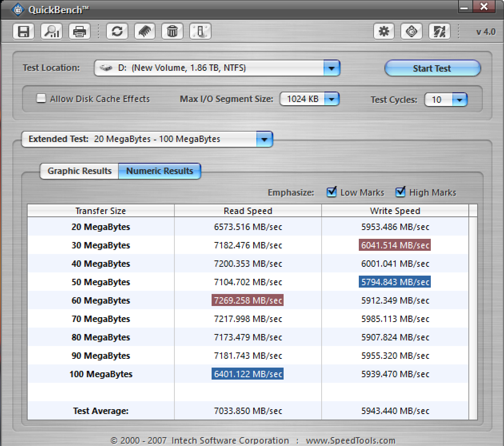Print the benchmark results
Image resolution: width=504 pixels, height=446 pixels.
coord(80,31)
